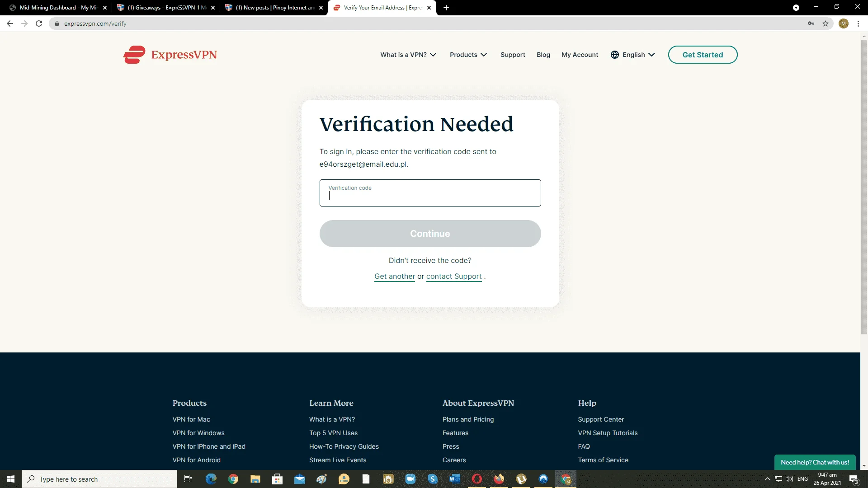
Task: Go back to previous page
Action: point(10,23)
